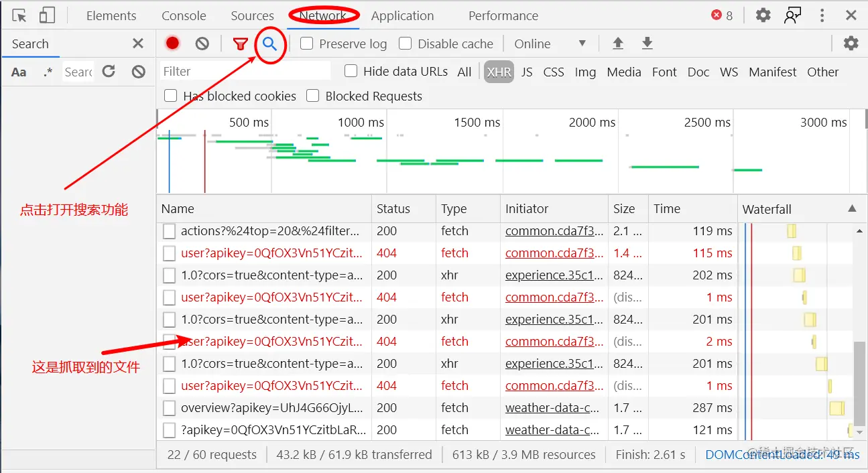The height and width of the screenshot is (473, 868).
Task: Sort by the Type column header
Action: pos(468,208)
